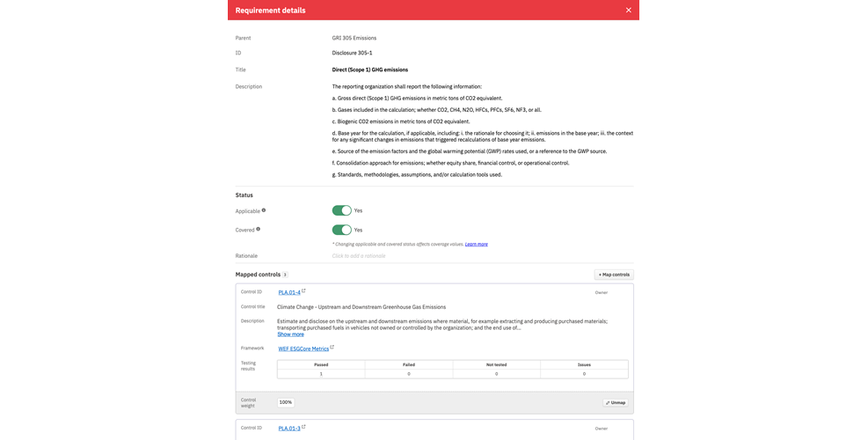Viewport: 868px width, 440px height.
Task: Unmap the PLA.01-4 control
Action: coord(616,402)
